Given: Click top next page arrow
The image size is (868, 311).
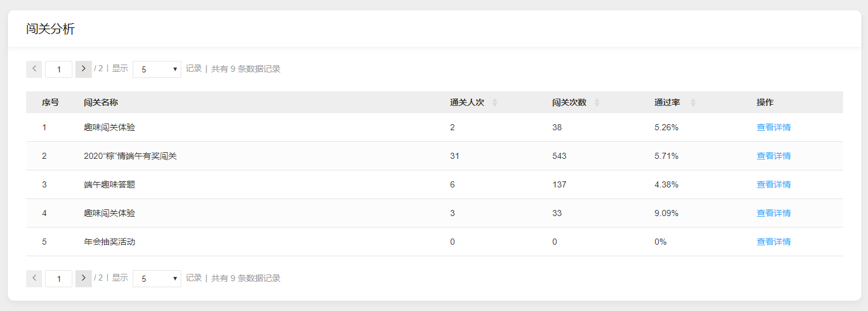Looking at the screenshot, I should point(83,69).
